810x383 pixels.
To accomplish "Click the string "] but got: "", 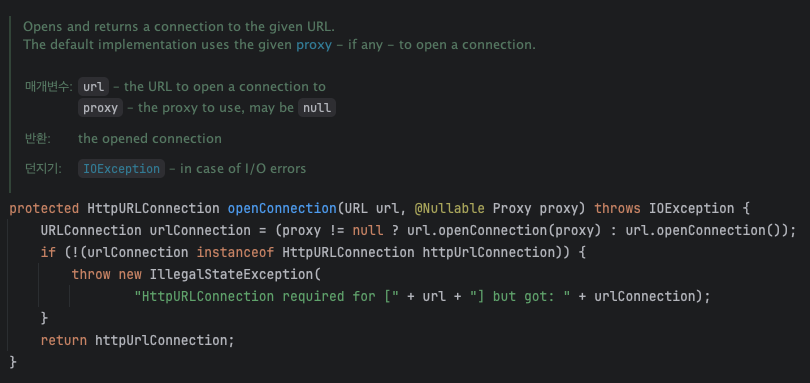I will 520,297.
